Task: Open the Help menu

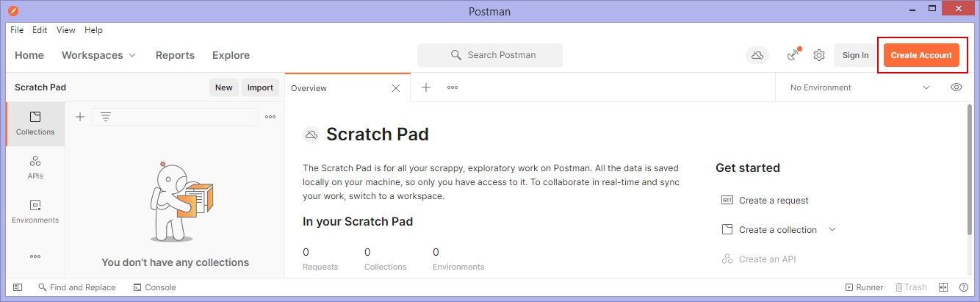Action: [93, 30]
